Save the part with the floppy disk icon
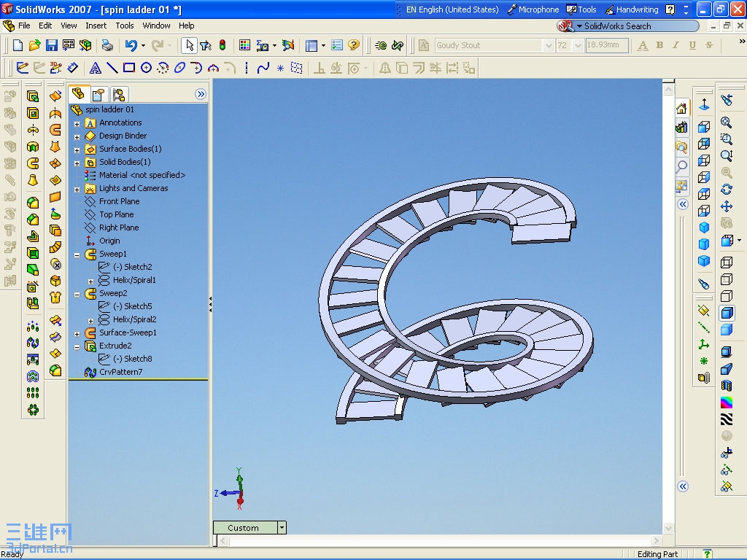 click(x=52, y=45)
